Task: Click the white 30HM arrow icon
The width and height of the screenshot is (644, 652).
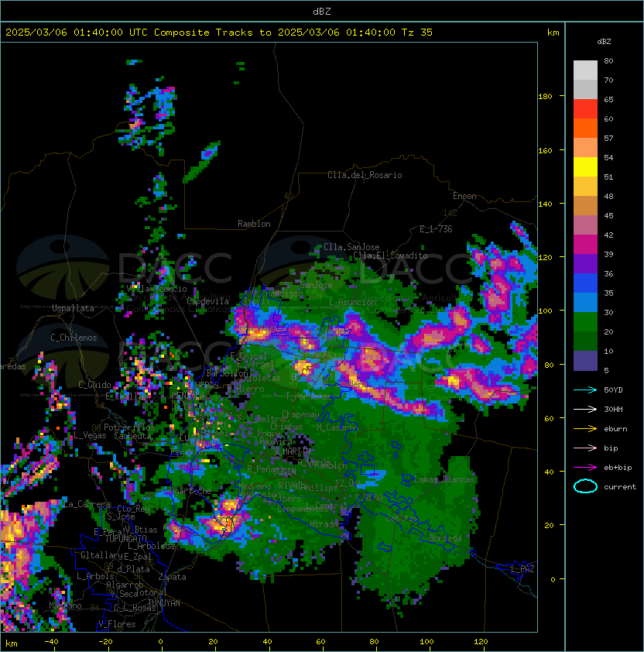Action: pyautogui.click(x=585, y=409)
